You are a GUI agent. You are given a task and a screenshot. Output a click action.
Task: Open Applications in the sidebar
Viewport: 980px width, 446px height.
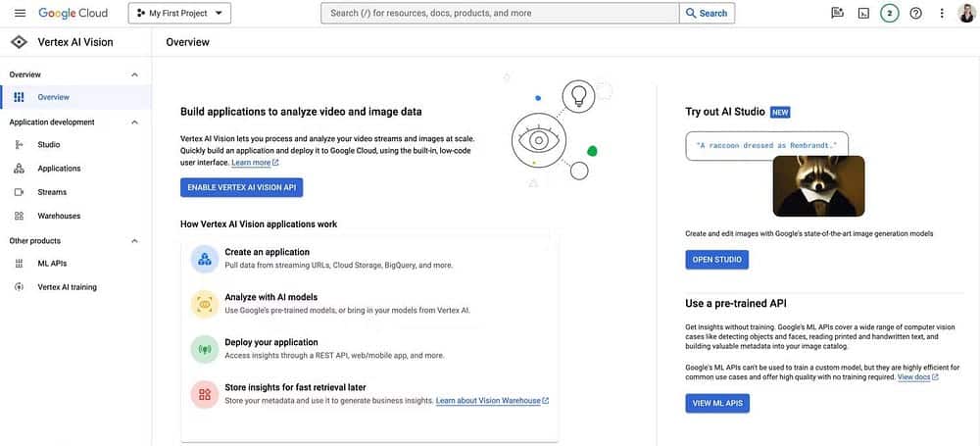point(75,169)
